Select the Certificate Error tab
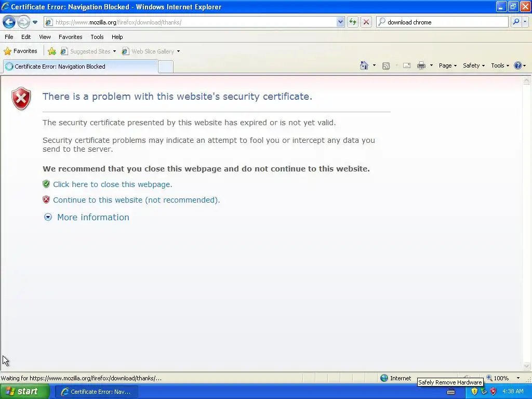This screenshot has height=399, width=532. click(x=81, y=66)
